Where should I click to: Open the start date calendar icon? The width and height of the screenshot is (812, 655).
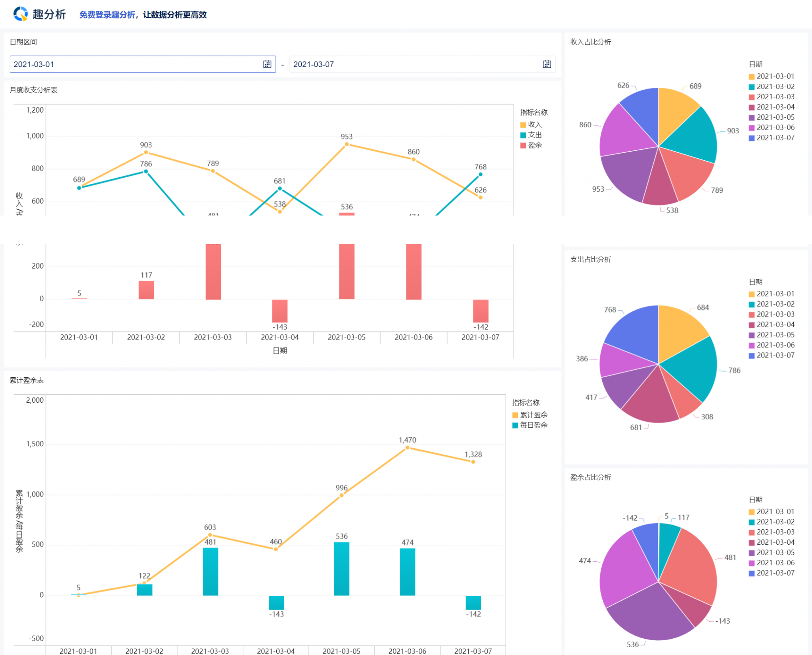267,64
